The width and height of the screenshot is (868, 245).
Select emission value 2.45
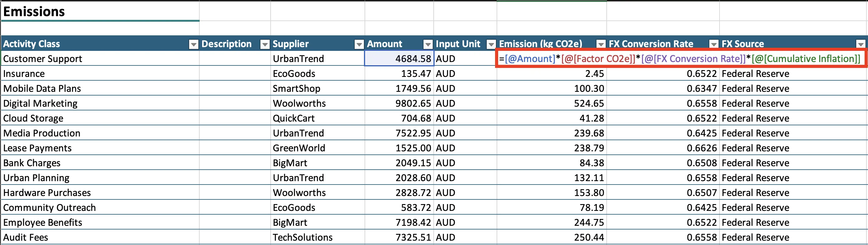[551, 73]
